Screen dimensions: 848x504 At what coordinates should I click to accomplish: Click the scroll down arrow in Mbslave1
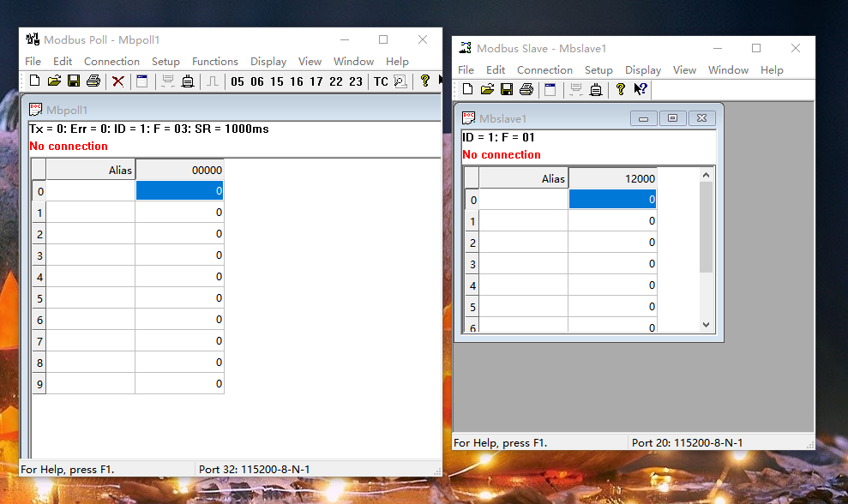coord(706,325)
